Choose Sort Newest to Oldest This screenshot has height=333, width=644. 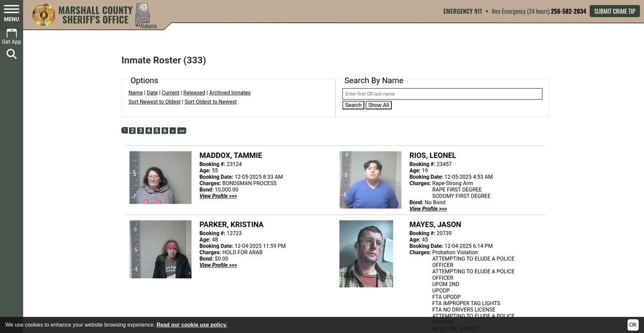tap(155, 102)
